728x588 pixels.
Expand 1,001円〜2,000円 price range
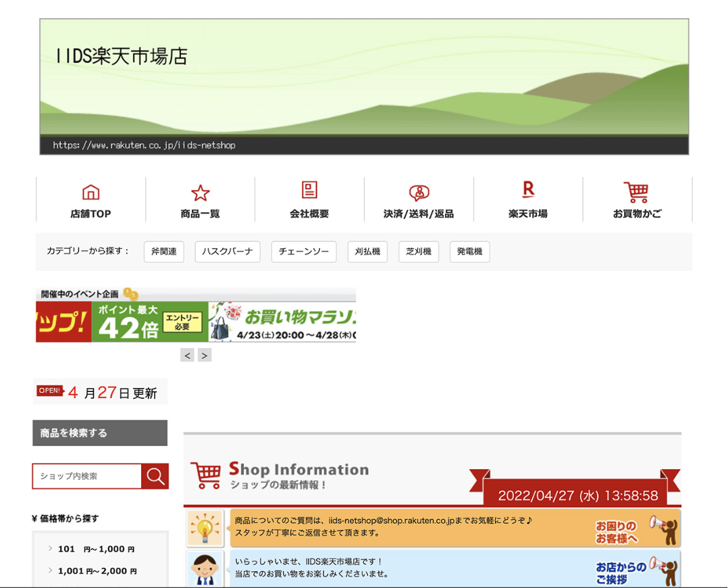97,571
